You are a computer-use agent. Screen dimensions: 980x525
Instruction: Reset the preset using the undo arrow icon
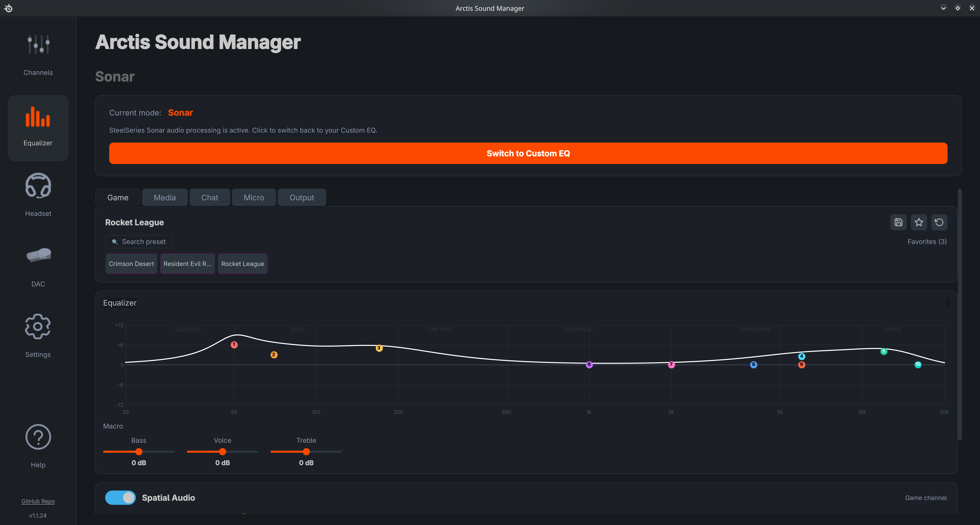(x=939, y=222)
